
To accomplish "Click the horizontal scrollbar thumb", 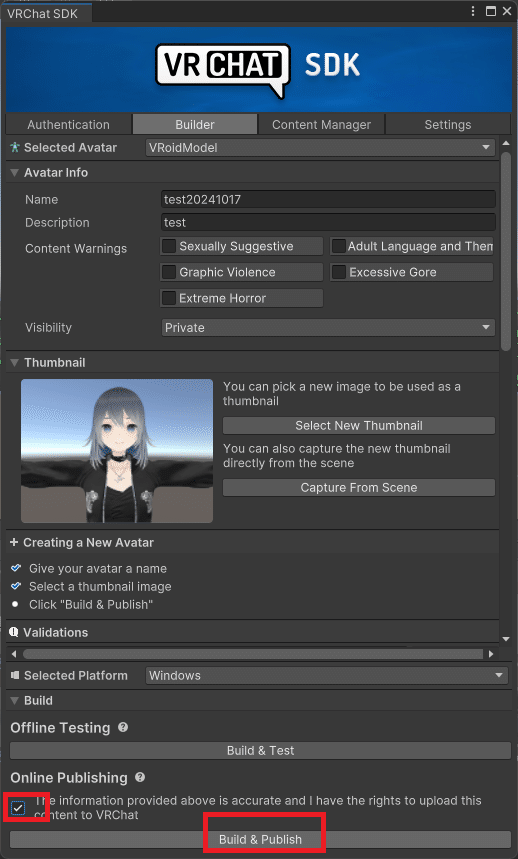I will click(x=253, y=654).
